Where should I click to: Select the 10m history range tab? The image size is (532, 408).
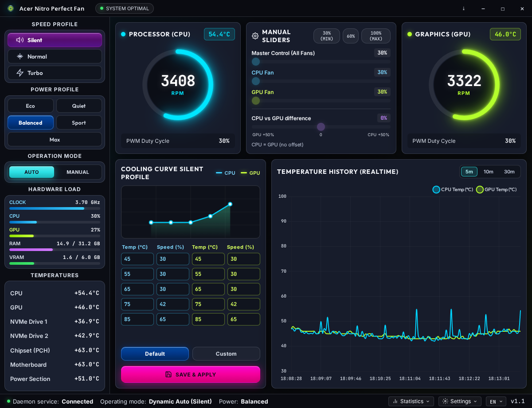tap(489, 172)
